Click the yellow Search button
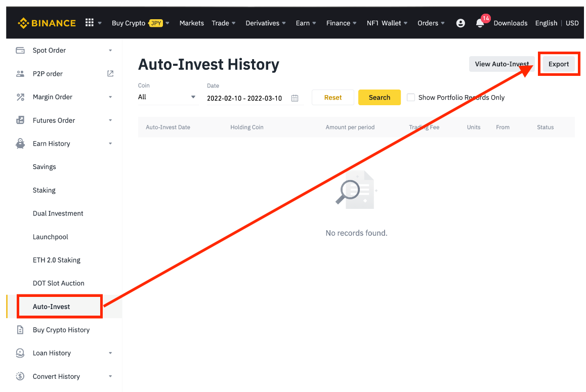 click(x=380, y=98)
